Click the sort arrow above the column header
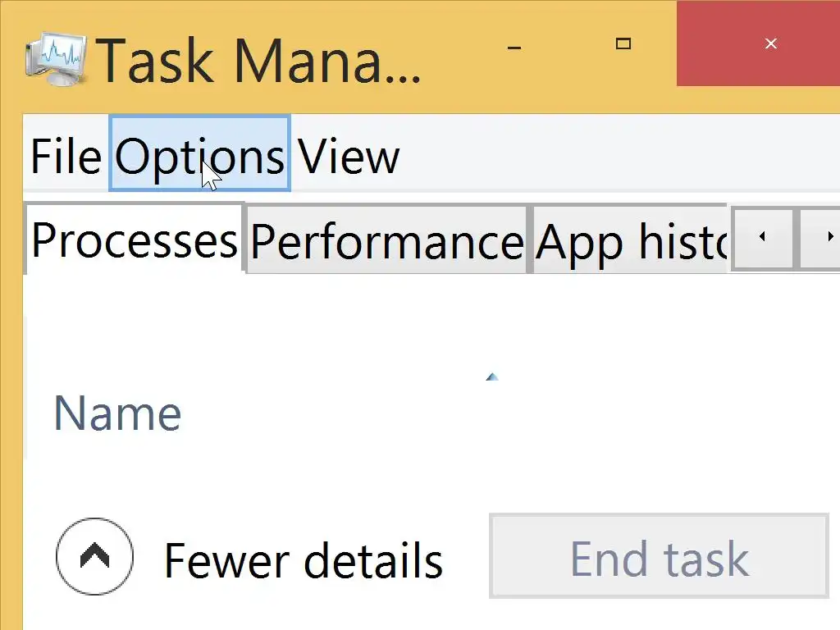Image resolution: width=840 pixels, height=630 pixels. 492,377
